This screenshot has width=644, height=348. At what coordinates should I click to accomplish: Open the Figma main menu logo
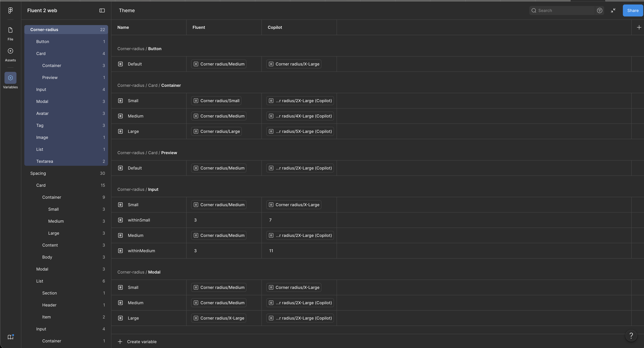(x=10, y=10)
